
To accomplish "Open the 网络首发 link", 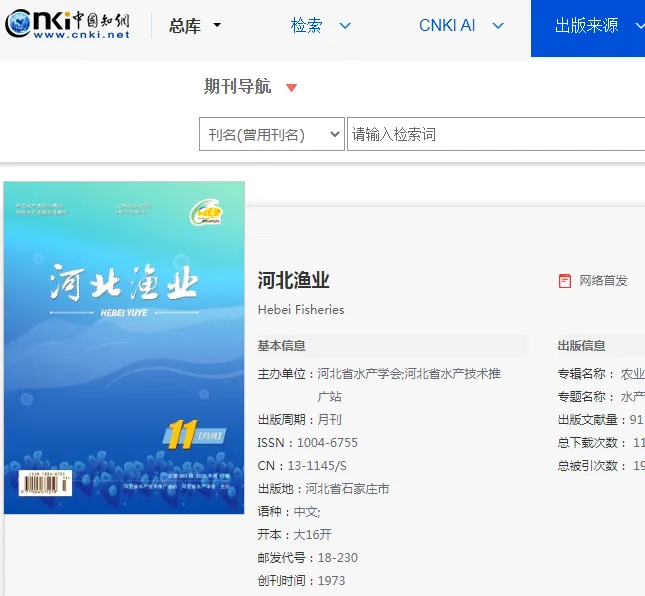I will coord(603,281).
